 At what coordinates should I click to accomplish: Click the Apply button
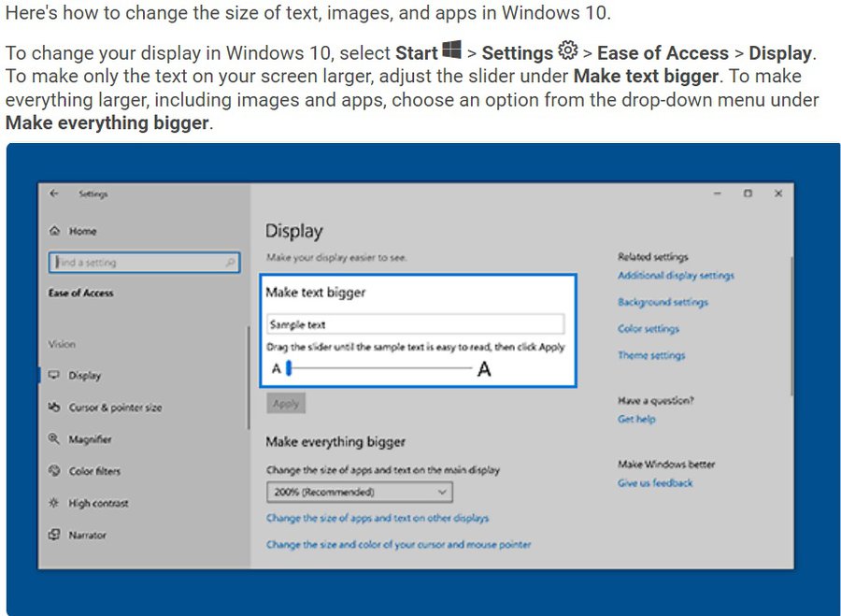[x=286, y=404]
